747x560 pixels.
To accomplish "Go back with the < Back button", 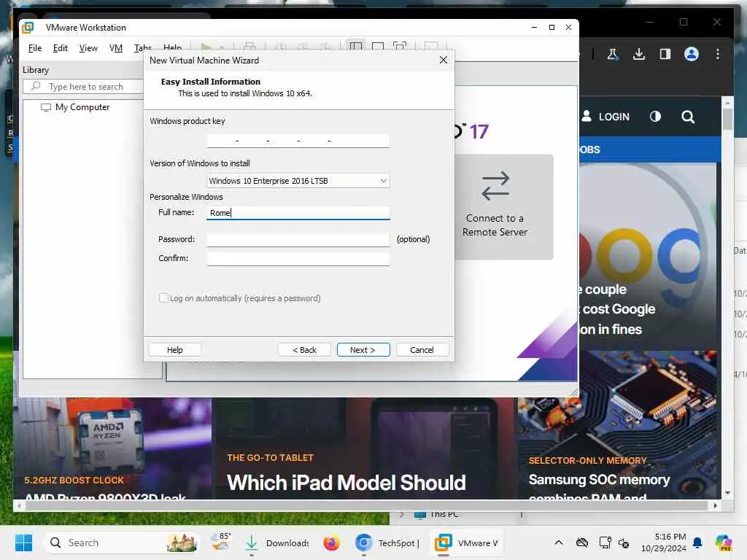I will click(304, 350).
